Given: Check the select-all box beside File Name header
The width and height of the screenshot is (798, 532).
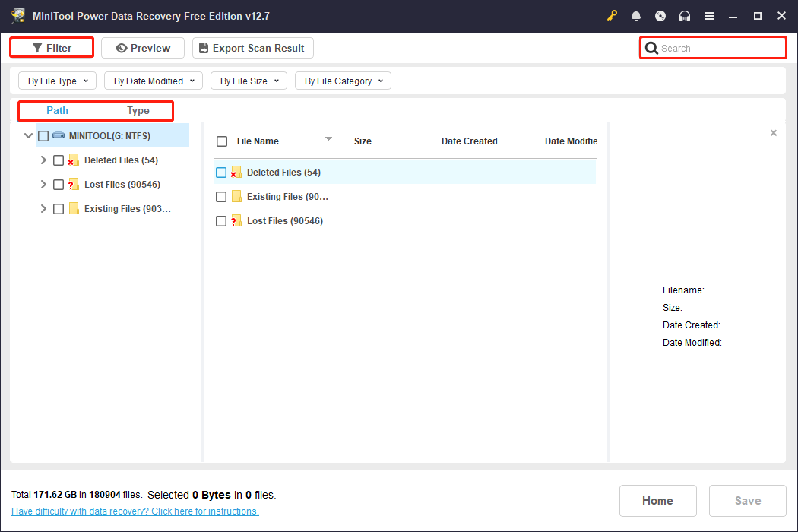Looking at the screenshot, I should tap(220, 141).
